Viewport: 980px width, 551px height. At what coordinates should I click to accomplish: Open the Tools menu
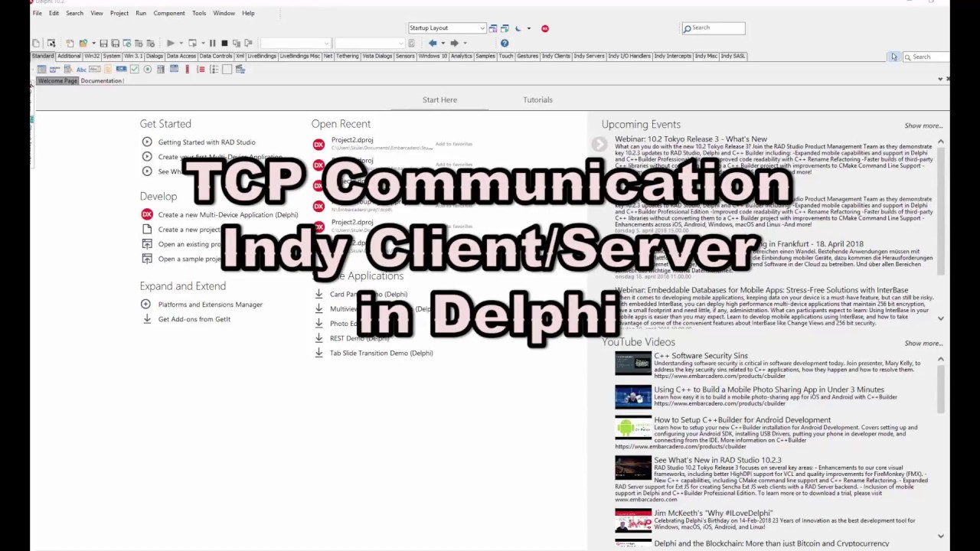[x=199, y=13]
